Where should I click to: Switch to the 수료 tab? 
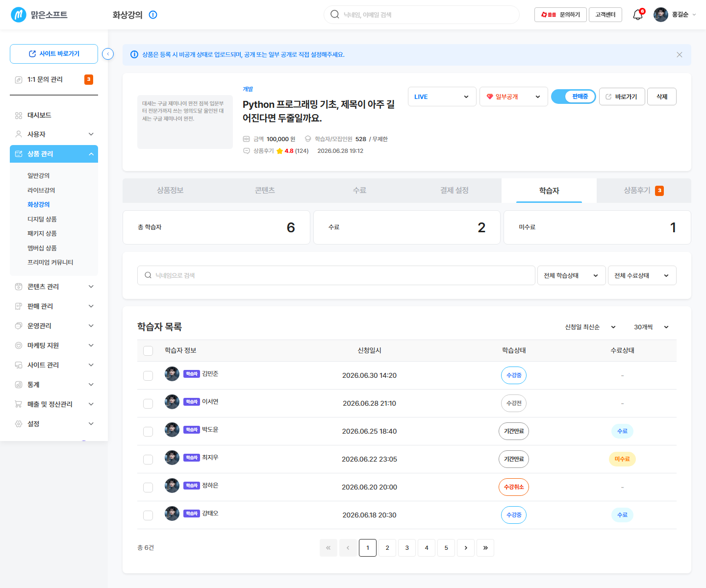[x=359, y=190]
